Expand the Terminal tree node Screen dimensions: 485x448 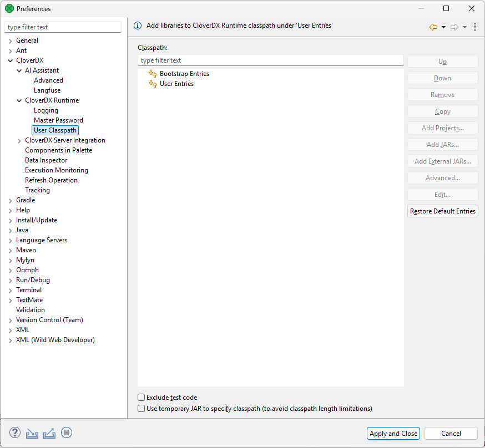(10, 291)
